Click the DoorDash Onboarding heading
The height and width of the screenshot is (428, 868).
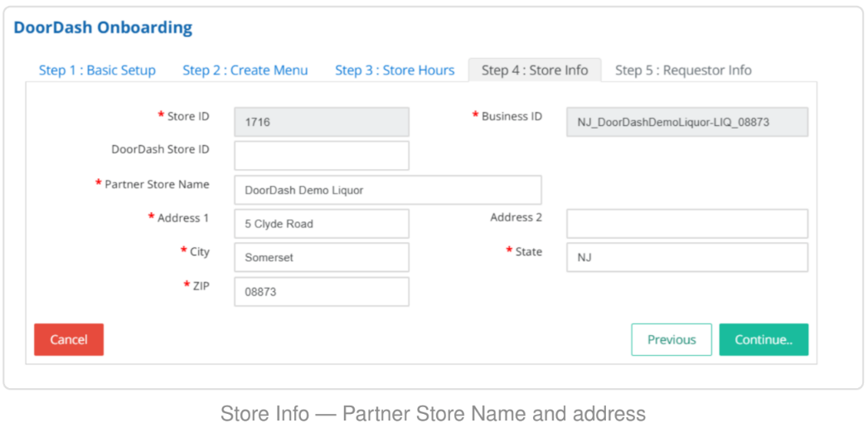(103, 27)
